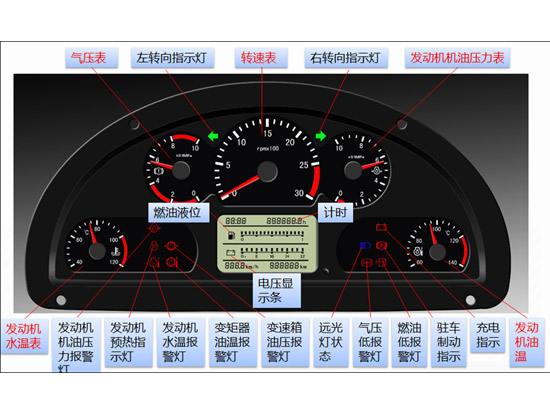Click the 燃油液位 label box

point(179,212)
